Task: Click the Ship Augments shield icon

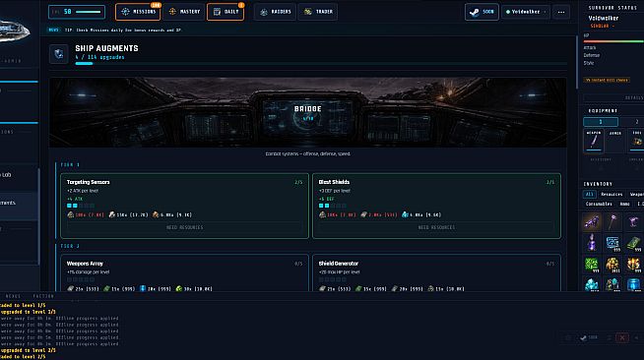Action: tap(59, 54)
